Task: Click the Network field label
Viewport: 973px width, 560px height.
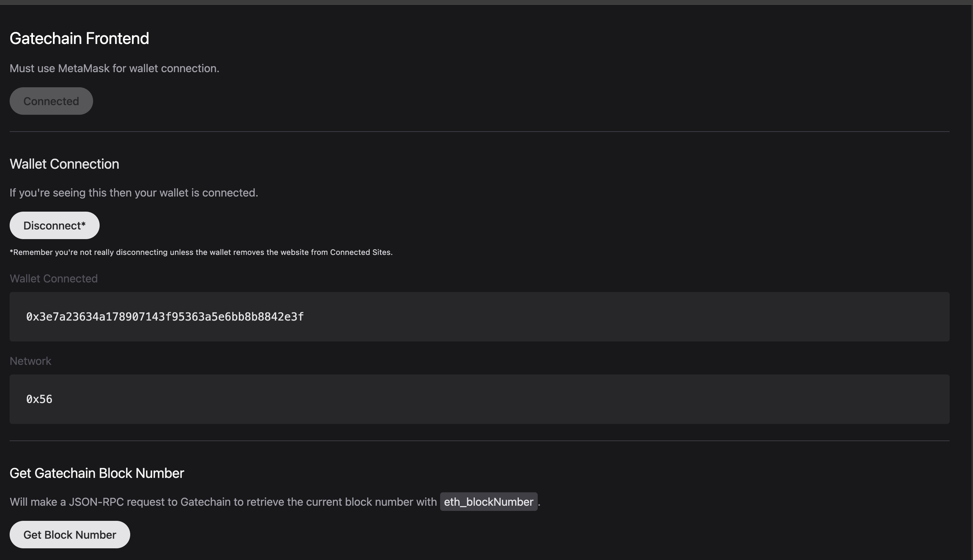Action: (x=30, y=361)
